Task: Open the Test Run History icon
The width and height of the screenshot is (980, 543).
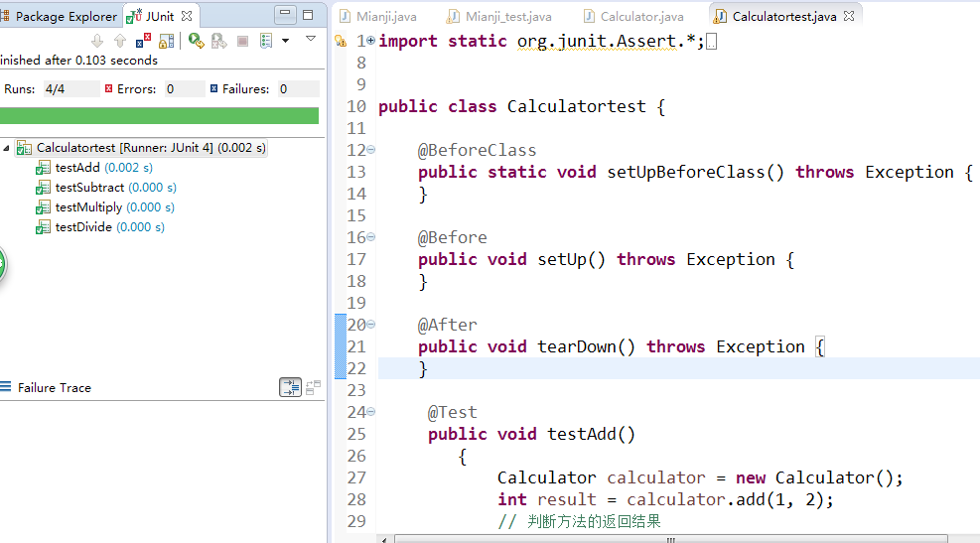Action: point(266,42)
